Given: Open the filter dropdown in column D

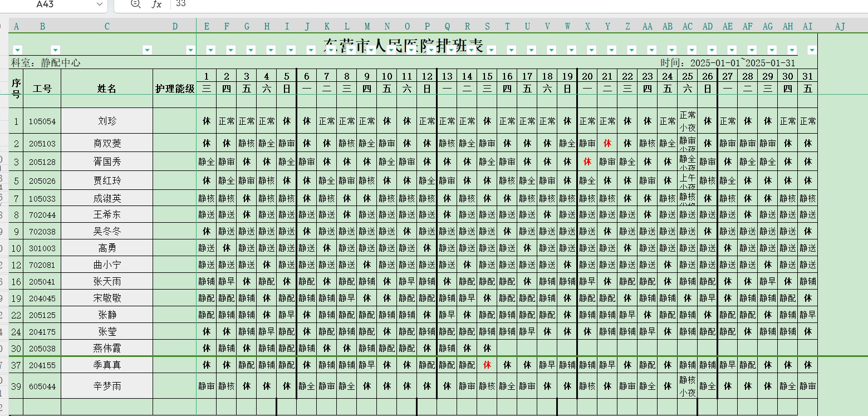Looking at the screenshot, I should click(x=190, y=50).
